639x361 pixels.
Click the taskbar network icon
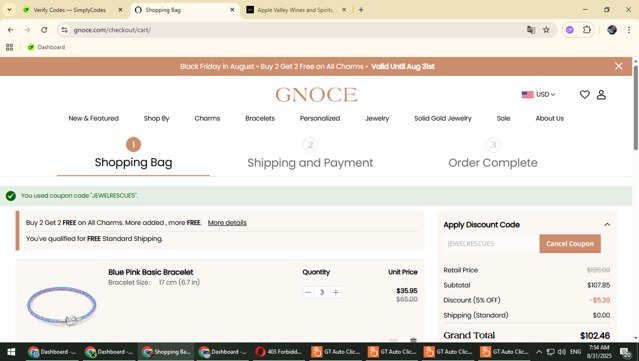(550, 352)
